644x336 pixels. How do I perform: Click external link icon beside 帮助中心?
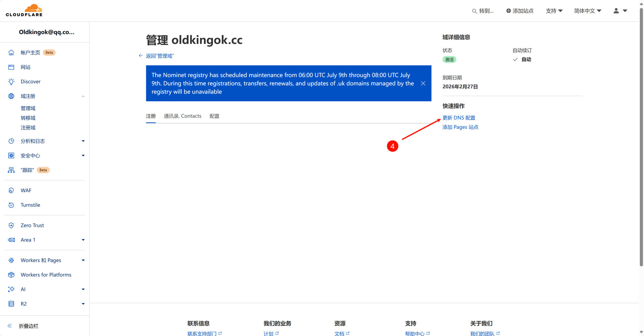pos(428,333)
